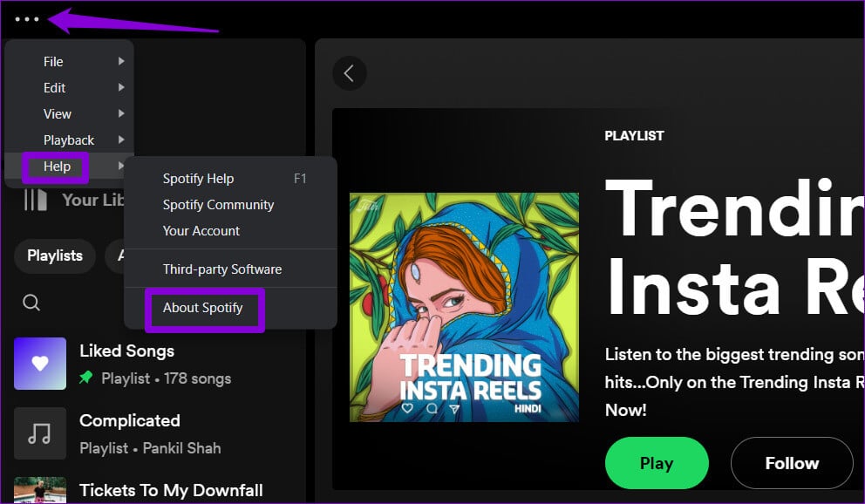This screenshot has height=504, width=865.
Task: Open Liked Songs heart thumbnail
Action: [x=40, y=364]
